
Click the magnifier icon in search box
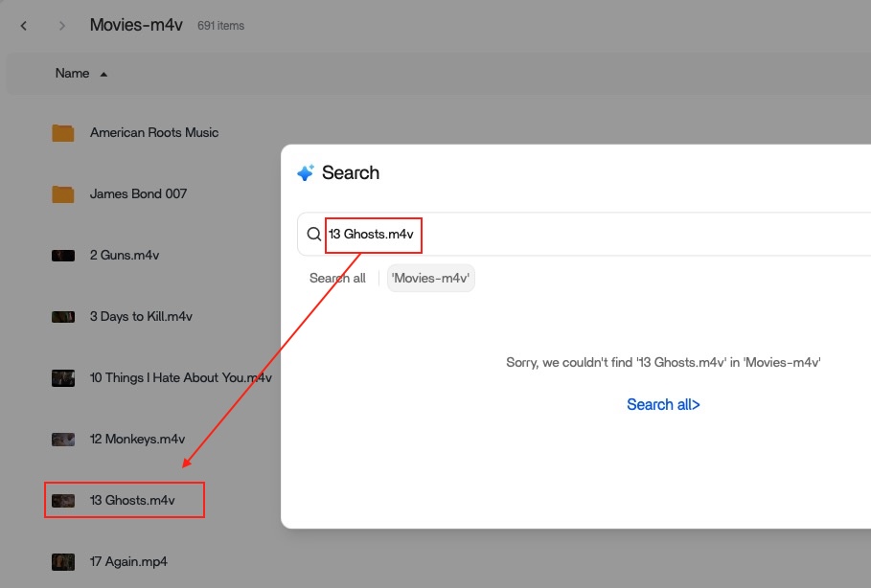[x=314, y=234]
